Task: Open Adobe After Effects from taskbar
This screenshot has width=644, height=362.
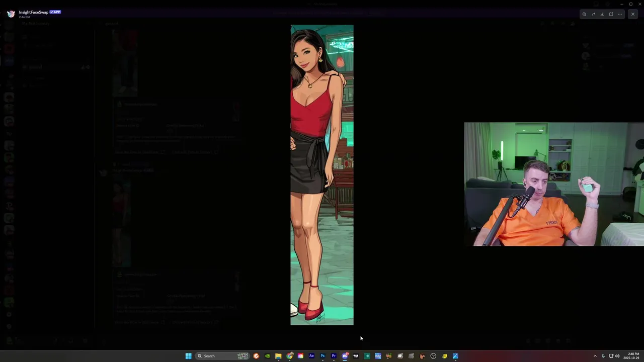Action: click(311, 356)
